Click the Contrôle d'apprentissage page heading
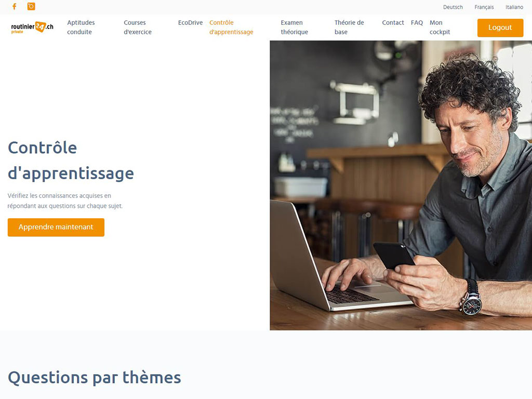The width and height of the screenshot is (532, 399). pos(71,161)
